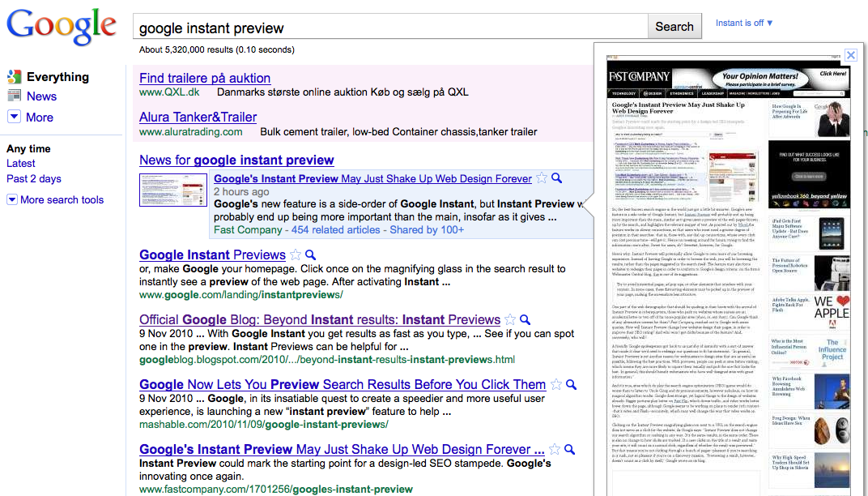Expand the More dropdown arrow in sidebar
Viewport: 868px width, 496px height.
point(15,117)
